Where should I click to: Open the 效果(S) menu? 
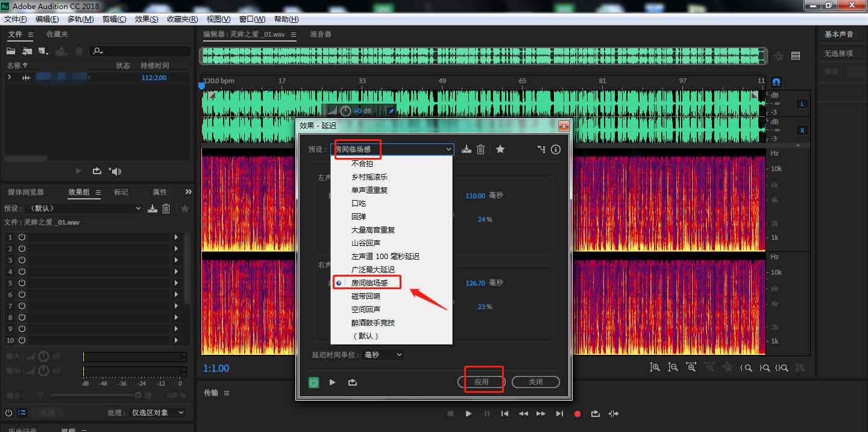146,19
